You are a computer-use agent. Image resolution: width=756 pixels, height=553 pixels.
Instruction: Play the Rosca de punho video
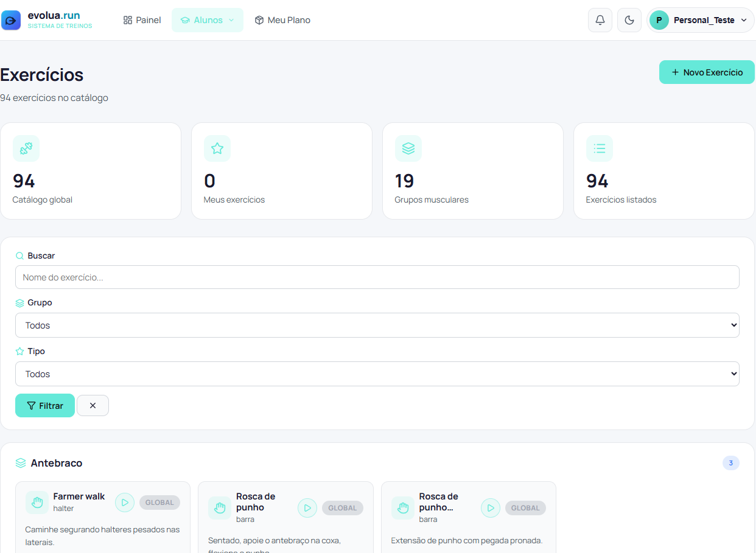pyautogui.click(x=307, y=508)
